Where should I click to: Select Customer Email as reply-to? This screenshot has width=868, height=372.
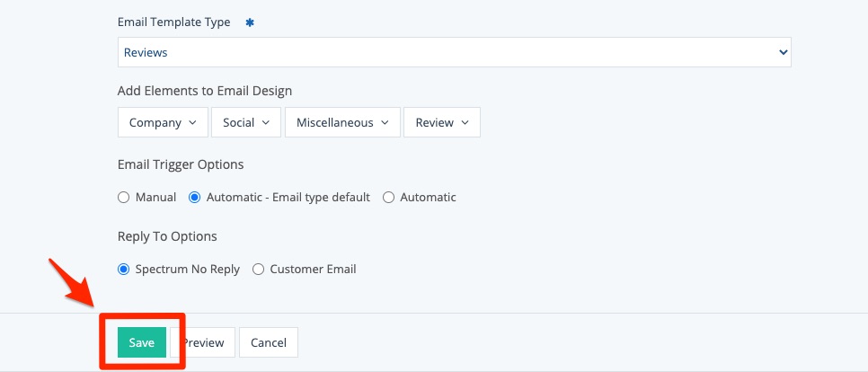(x=259, y=270)
